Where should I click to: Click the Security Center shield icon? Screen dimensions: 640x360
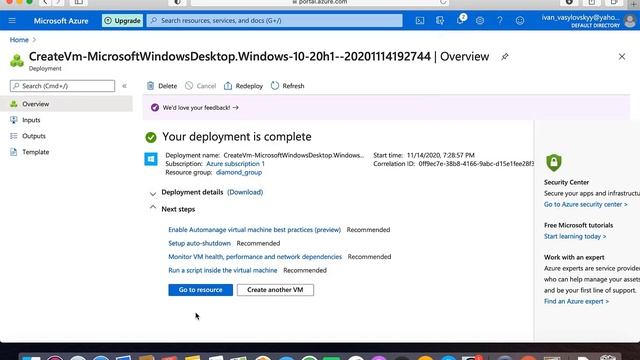[x=553, y=162]
